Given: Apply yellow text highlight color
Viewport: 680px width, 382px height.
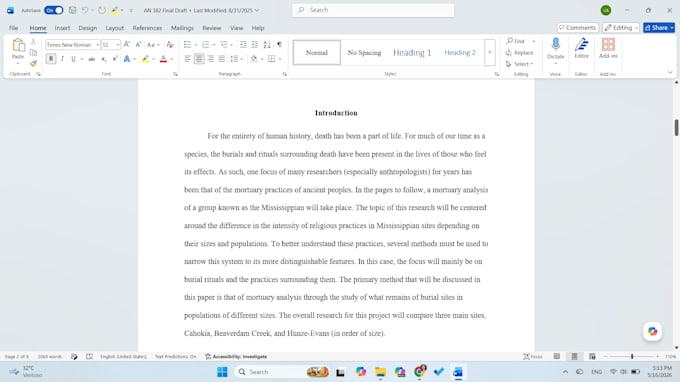Looking at the screenshot, I should [145, 59].
